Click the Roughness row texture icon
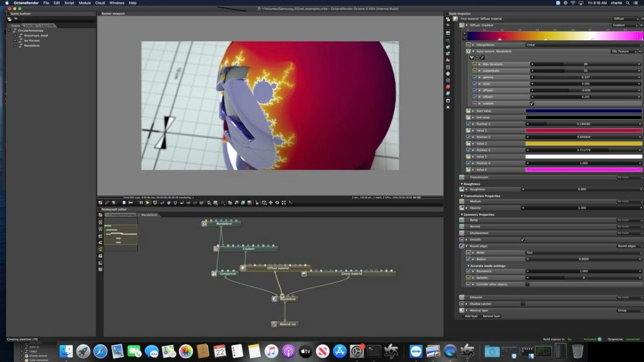This screenshot has width=644, height=362. click(x=462, y=189)
